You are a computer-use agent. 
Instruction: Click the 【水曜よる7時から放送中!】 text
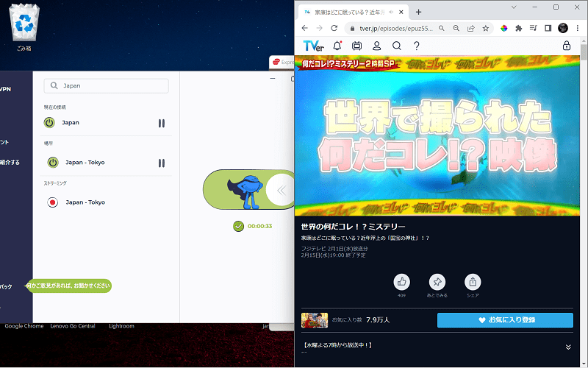click(x=337, y=344)
